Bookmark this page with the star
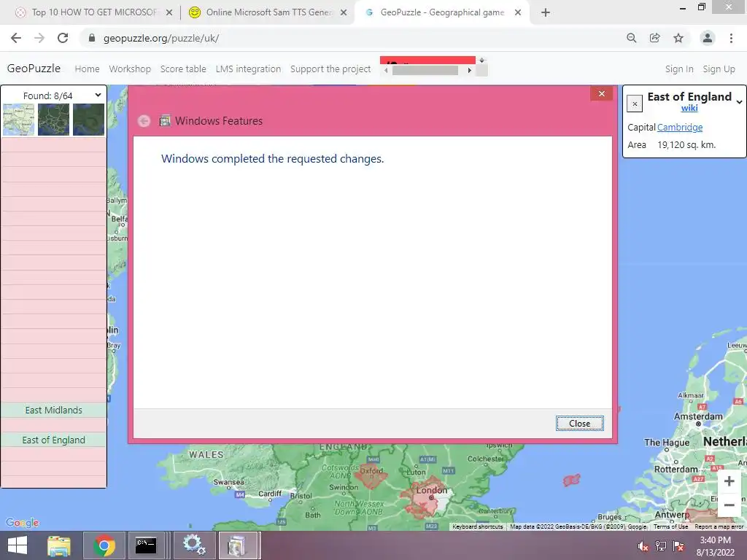 678,38
